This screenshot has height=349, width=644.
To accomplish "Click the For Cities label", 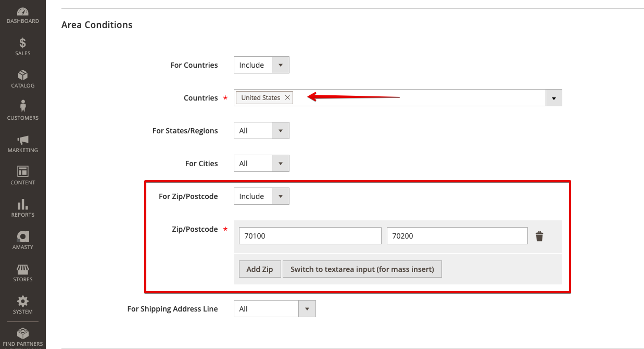I will pyautogui.click(x=201, y=164).
